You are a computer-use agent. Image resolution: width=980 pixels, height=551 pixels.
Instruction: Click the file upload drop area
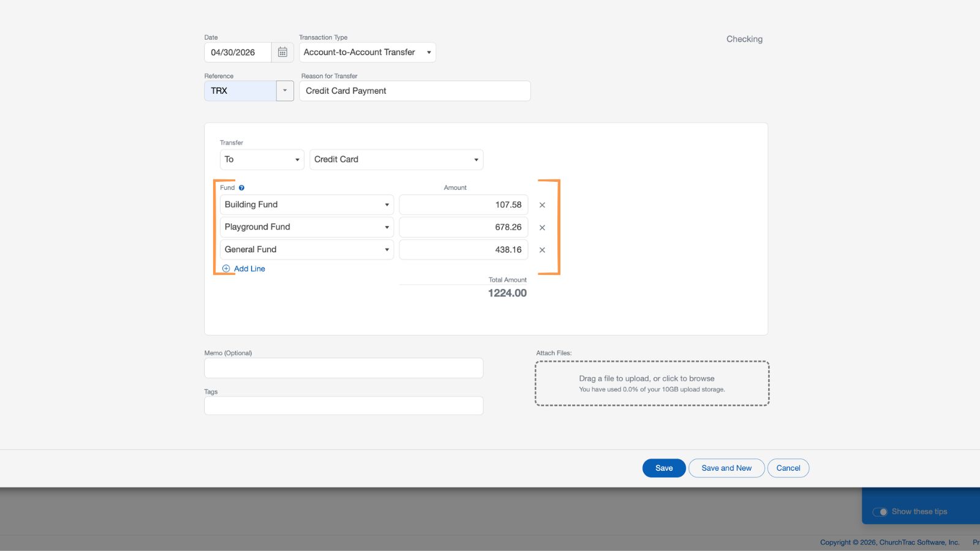(652, 383)
